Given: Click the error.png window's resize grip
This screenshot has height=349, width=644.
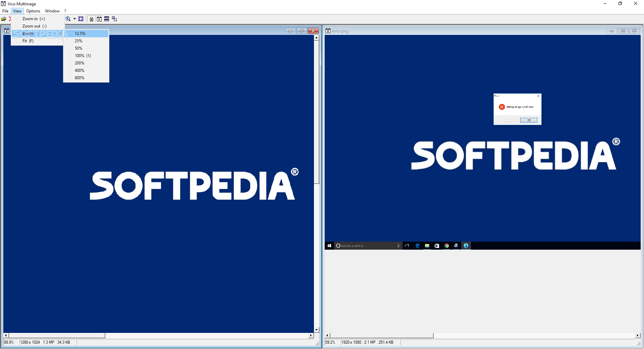Looking at the screenshot, I should [x=639, y=343].
